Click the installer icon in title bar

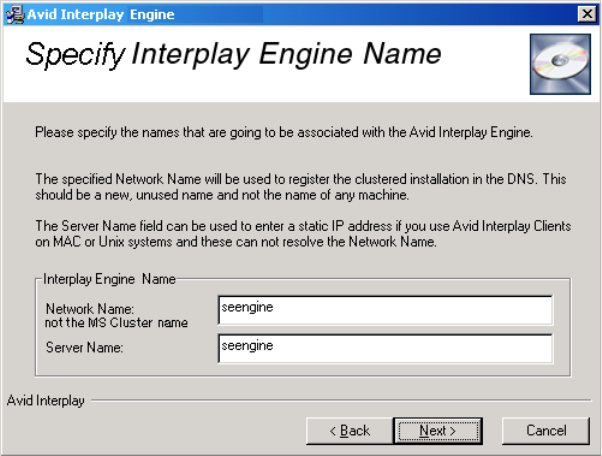click(15, 15)
